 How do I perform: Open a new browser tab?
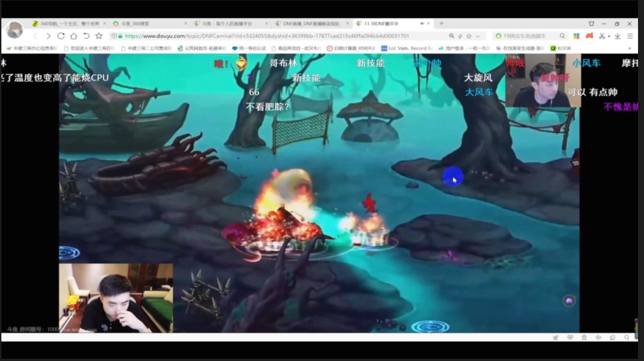tap(442, 23)
